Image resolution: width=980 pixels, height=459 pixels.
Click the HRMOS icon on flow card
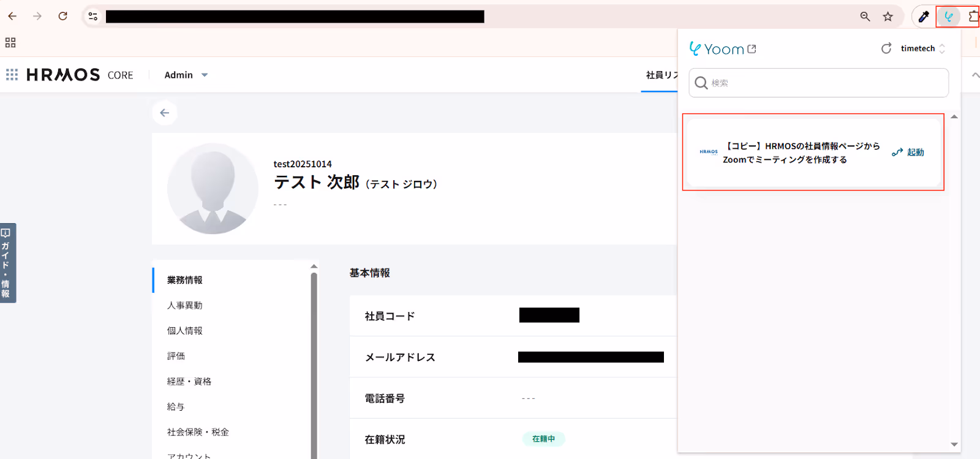(x=709, y=152)
